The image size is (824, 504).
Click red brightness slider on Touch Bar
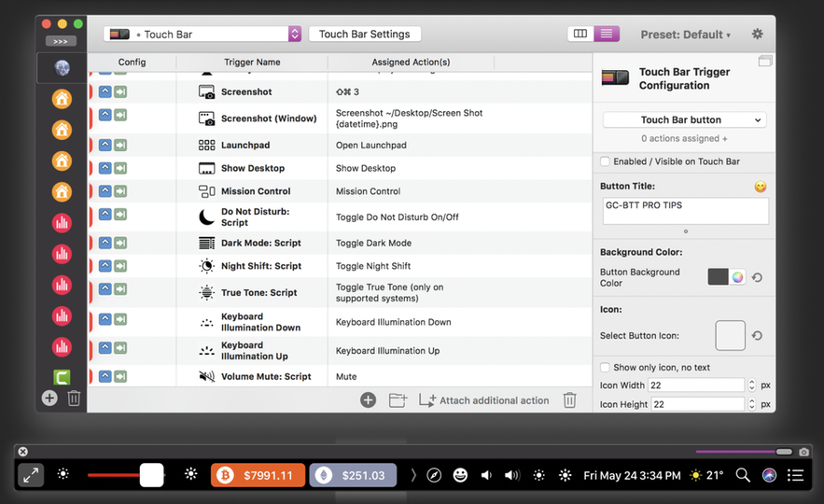click(x=126, y=475)
